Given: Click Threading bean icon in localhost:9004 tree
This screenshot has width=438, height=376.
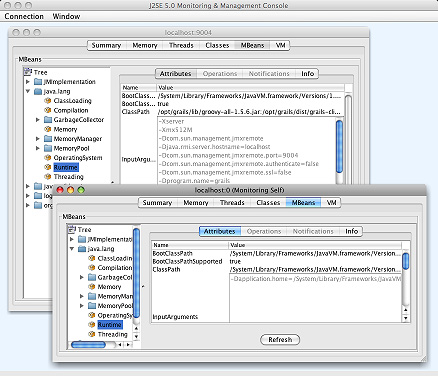Looking at the screenshot, I should 48,177.
